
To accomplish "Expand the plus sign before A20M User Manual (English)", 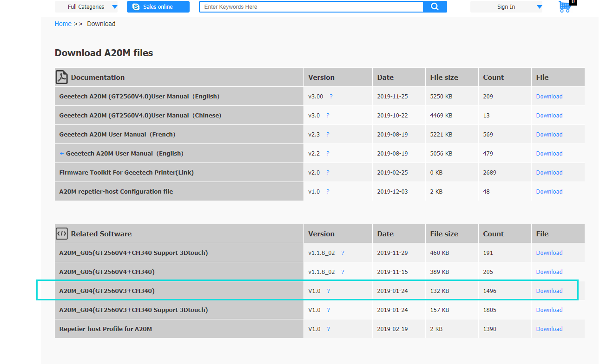I will click(62, 154).
